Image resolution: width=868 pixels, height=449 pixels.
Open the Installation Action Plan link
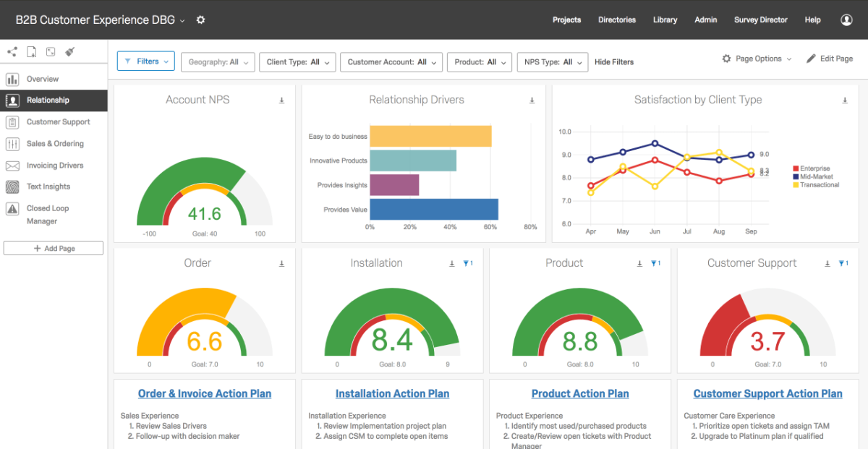click(392, 393)
